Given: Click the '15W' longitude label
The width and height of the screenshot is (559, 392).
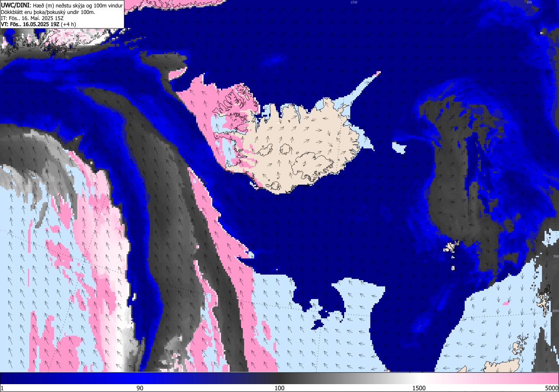Looking at the screenshot, I should (x=354, y=2).
